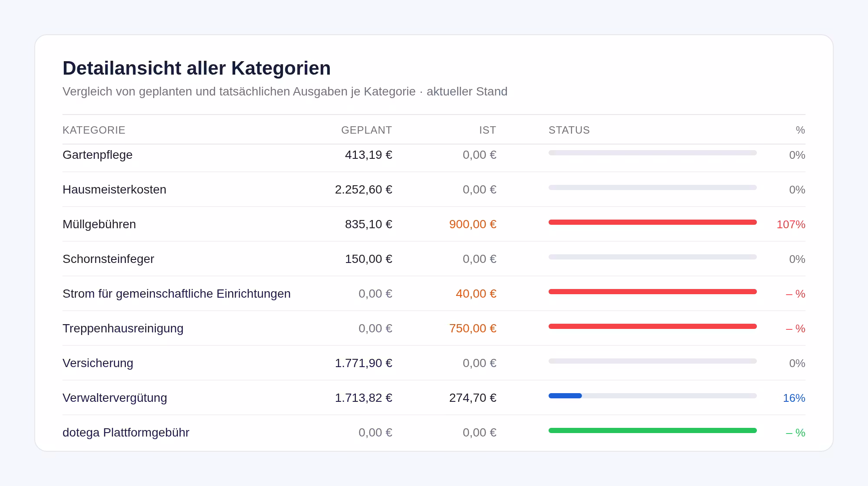
Task: Click the empty Schornsteinfeger progress bar
Action: [653, 257]
